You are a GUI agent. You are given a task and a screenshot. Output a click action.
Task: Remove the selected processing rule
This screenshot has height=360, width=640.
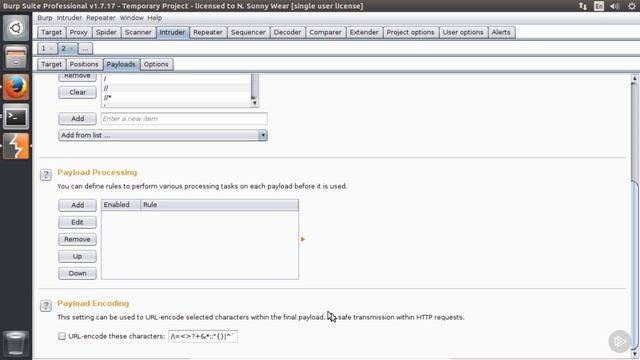pyautogui.click(x=78, y=239)
